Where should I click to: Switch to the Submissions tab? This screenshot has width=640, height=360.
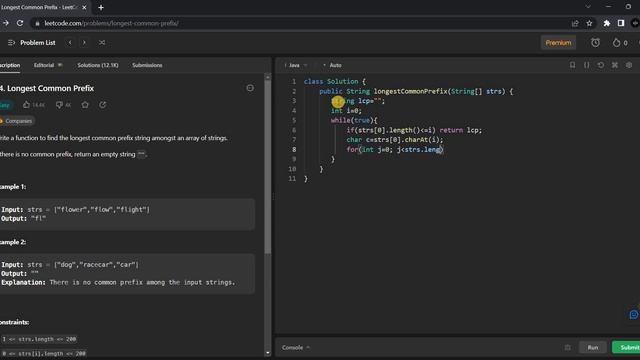point(147,65)
